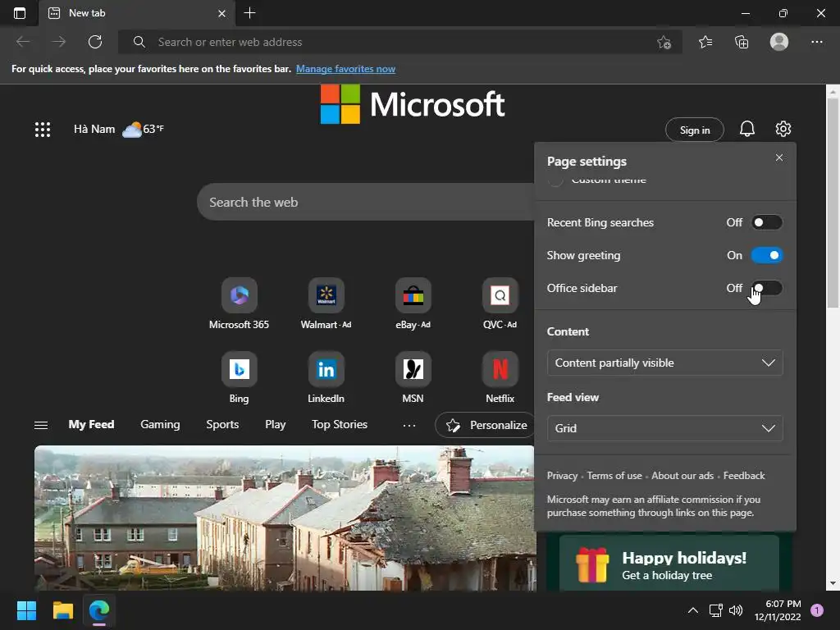Click the page vertical scrollbar thumb
Image resolution: width=840 pixels, height=630 pixels.
pyautogui.click(x=833, y=203)
